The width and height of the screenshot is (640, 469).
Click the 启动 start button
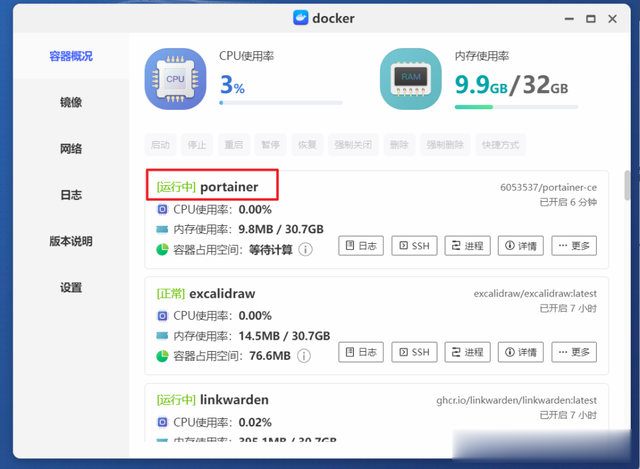[160, 144]
